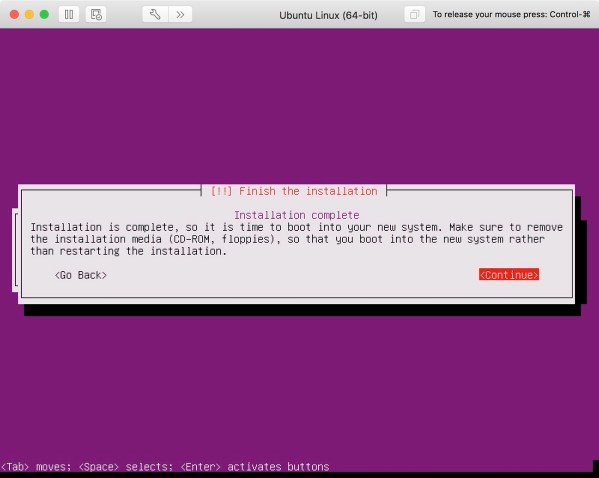This screenshot has width=599, height=478.
Task: Open the wrench settings icon
Action: pos(155,15)
